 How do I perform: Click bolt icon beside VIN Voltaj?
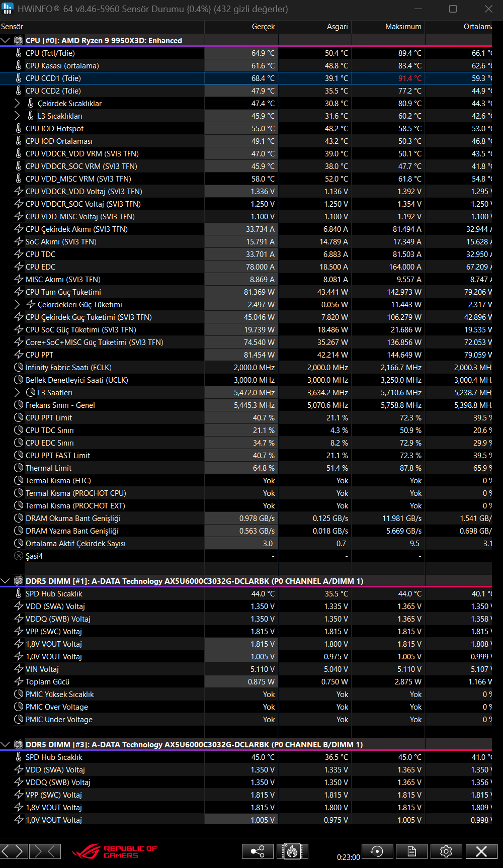coord(19,669)
